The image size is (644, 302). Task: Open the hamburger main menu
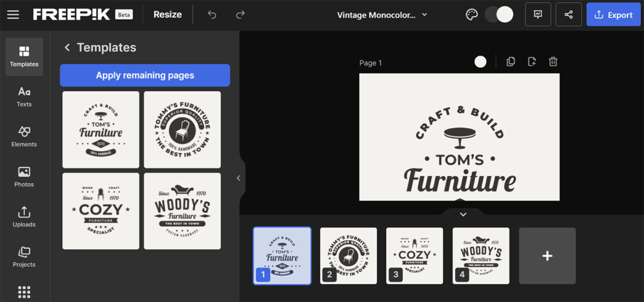pyautogui.click(x=13, y=15)
